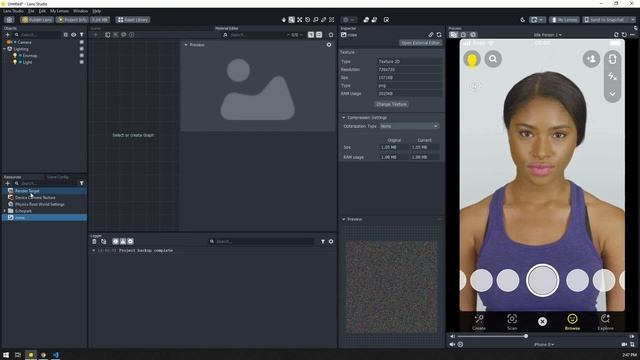Expand the Echopark folder
This screenshot has width=640, height=360.
click(4, 211)
